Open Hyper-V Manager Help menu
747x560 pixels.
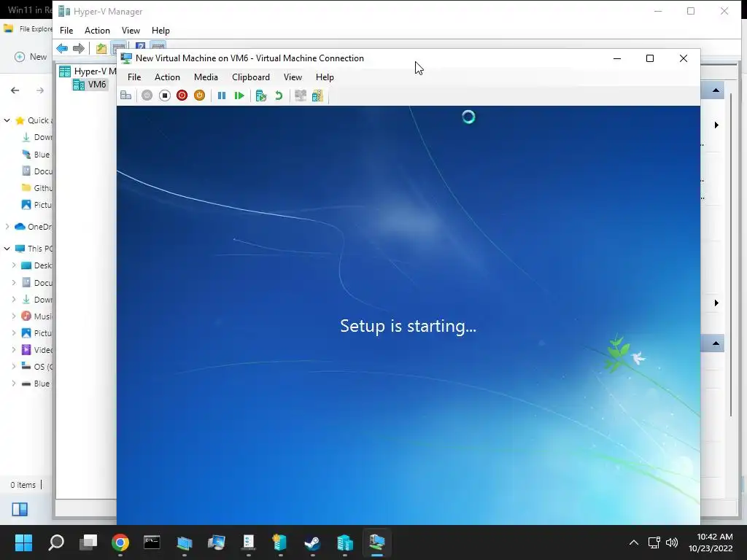[160, 31]
